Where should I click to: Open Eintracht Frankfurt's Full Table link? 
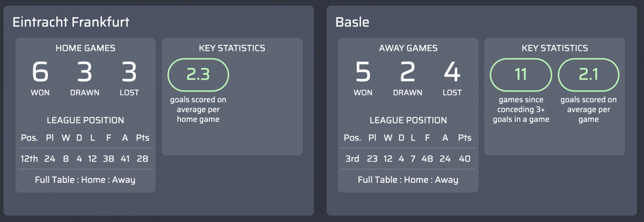(54, 180)
